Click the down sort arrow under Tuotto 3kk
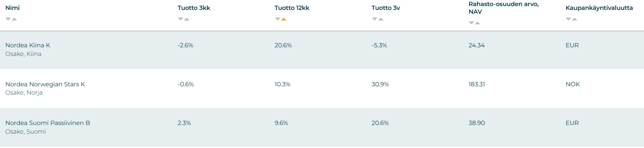Viewport: 644px width, 148px height. point(180,19)
